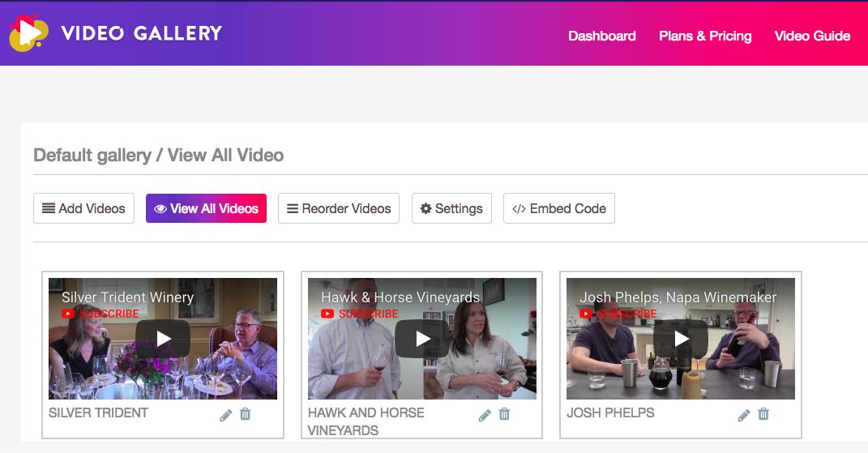Click Subscribe on Silver Trident Winery video
The width and height of the screenshot is (868, 453).
pyautogui.click(x=100, y=314)
